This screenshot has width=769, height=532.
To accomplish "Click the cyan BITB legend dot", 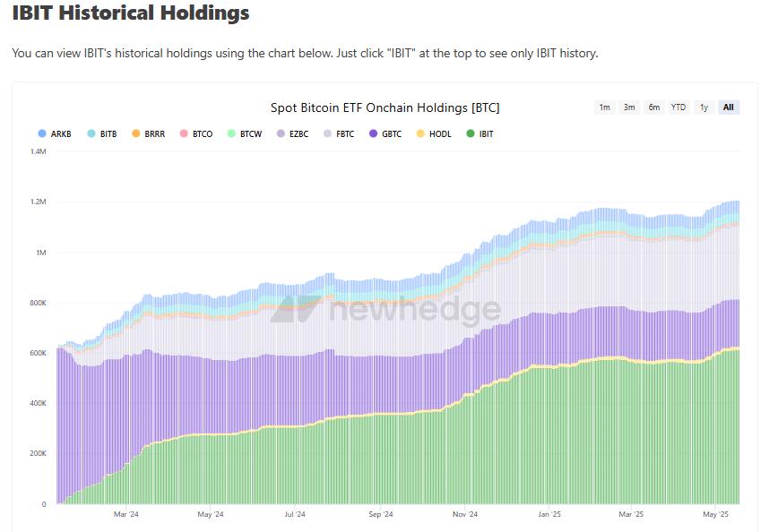I will pyautogui.click(x=89, y=133).
